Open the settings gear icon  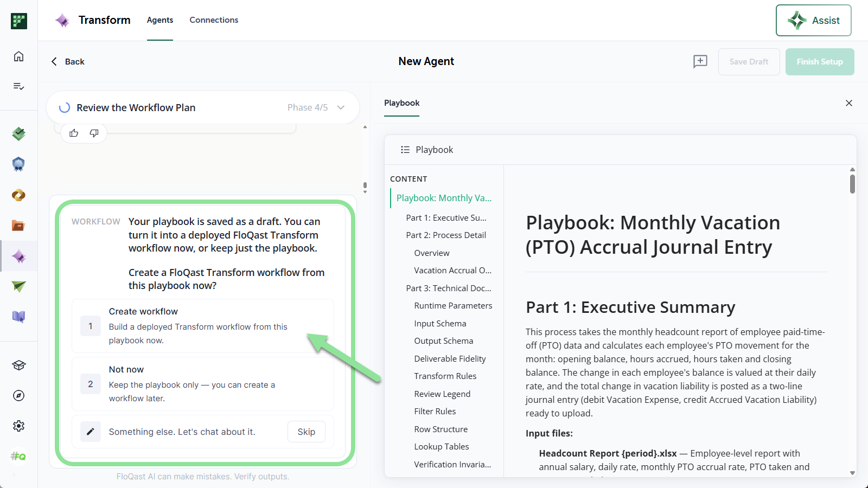click(18, 426)
